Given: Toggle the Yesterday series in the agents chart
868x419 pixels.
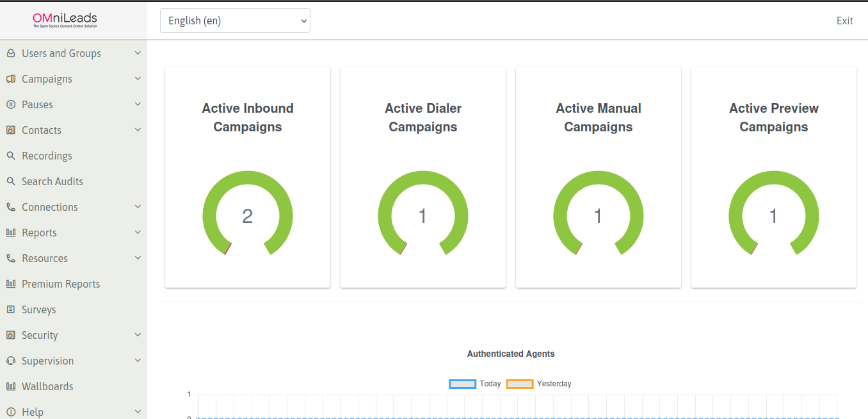Looking at the screenshot, I should 537,383.
